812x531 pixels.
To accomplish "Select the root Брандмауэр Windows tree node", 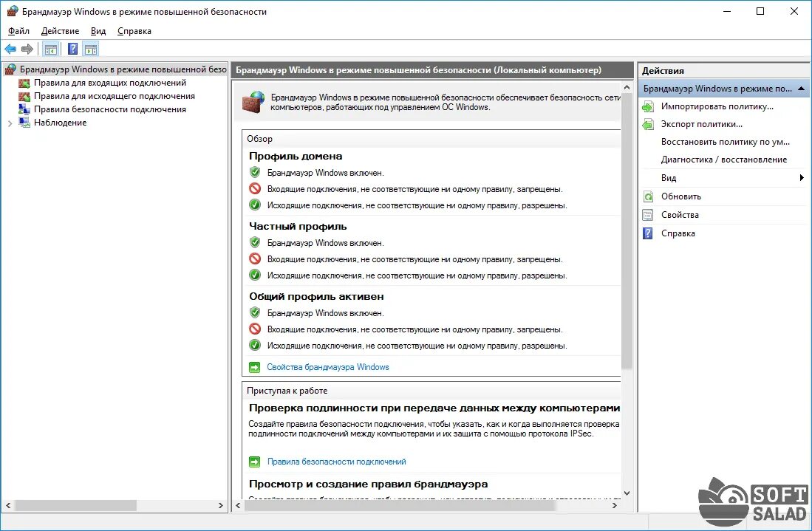I will [123, 69].
